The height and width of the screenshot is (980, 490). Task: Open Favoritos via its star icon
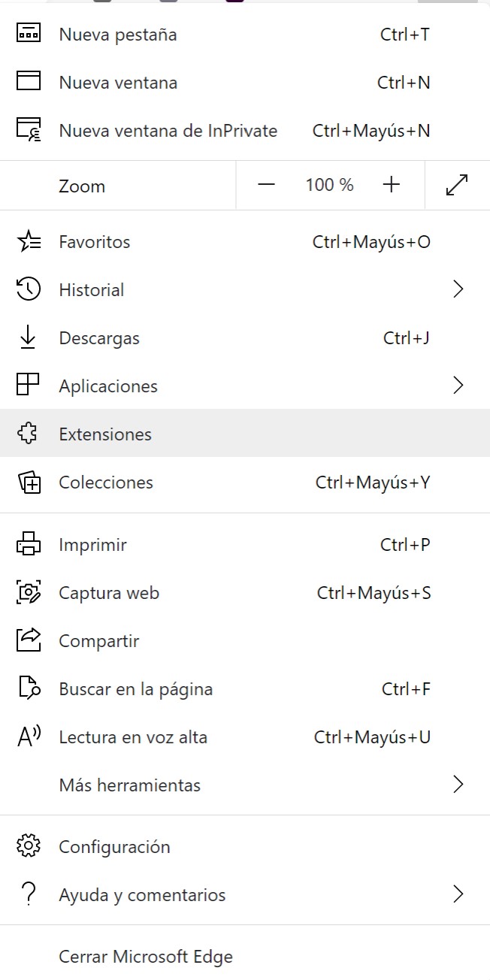29,242
